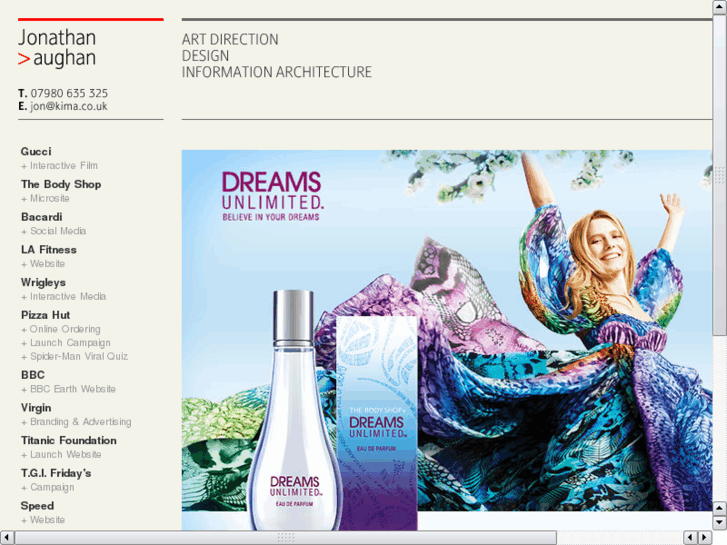Click the Bacardi heading
This screenshot has width=727, height=545.
pyautogui.click(x=42, y=217)
